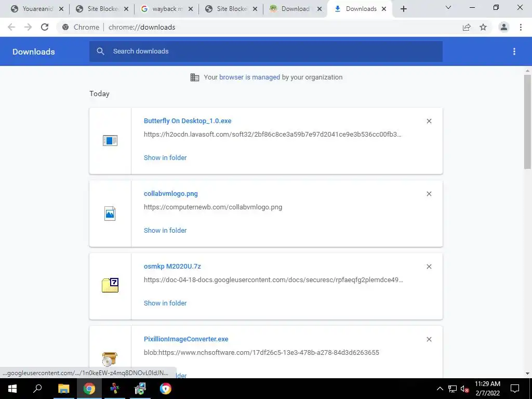Image resolution: width=532 pixels, height=399 pixels.
Task: Click the computernewb.com source URL
Action: (x=212, y=207)
